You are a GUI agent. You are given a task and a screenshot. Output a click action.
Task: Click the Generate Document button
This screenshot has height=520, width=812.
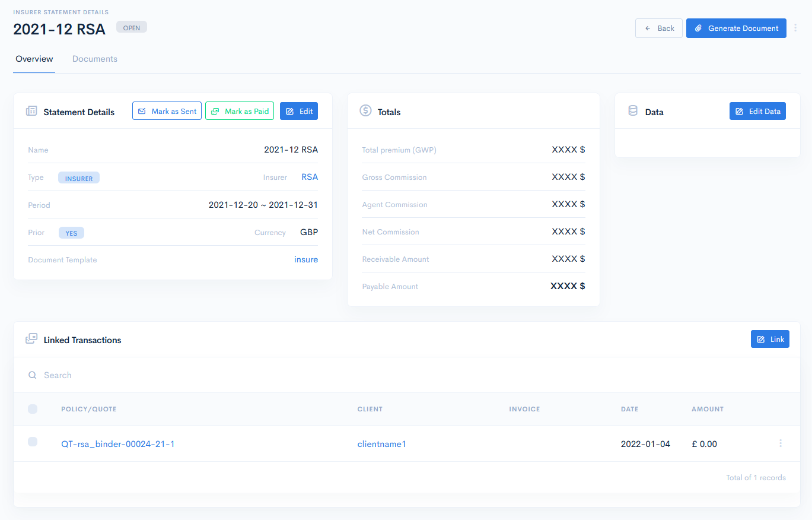click(736, 28)
